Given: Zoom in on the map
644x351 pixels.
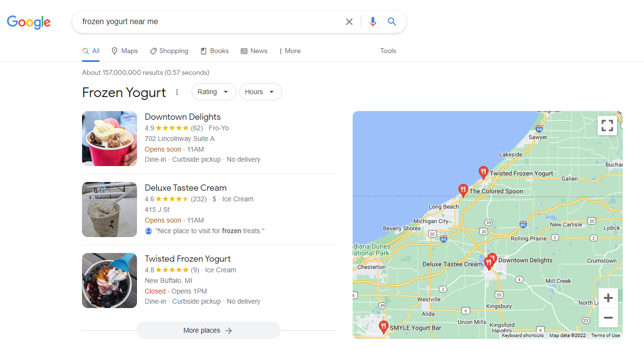Looking at the screenshot, I should [x=608, y=298].
